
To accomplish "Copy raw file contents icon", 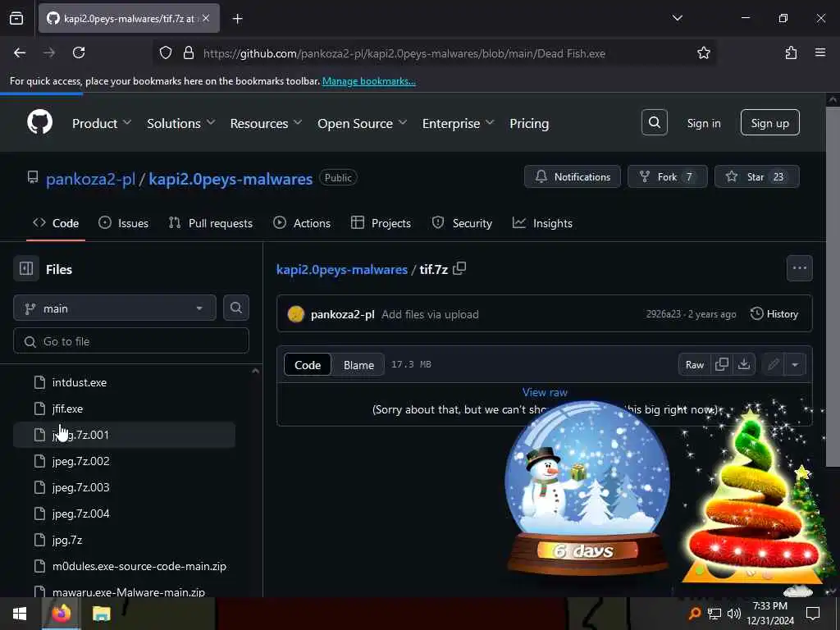I will click(722, 364).
